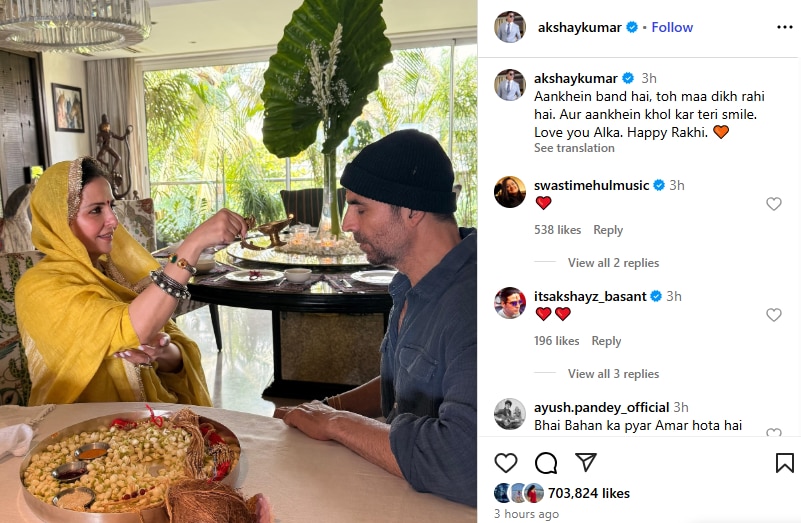This screenshot has height=523, width=801.
Task: Follow akshaykumar
Action: pos(672,27)
